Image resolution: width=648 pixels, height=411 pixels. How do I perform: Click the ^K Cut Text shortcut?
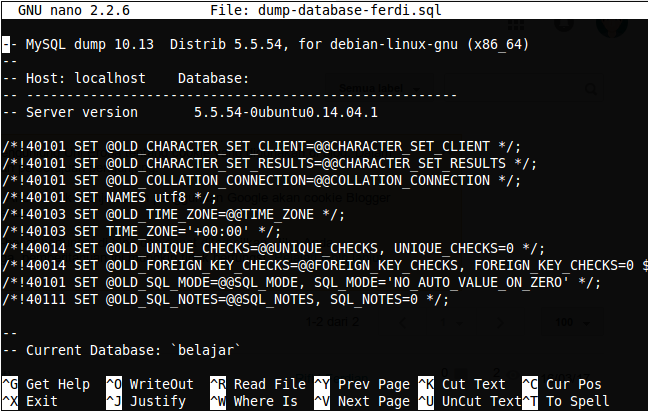(465, 384)
